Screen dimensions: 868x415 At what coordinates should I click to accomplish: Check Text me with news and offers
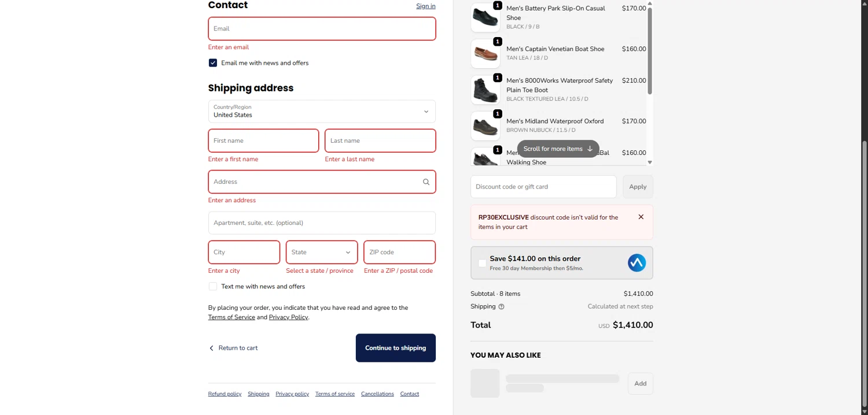[213, 287]
